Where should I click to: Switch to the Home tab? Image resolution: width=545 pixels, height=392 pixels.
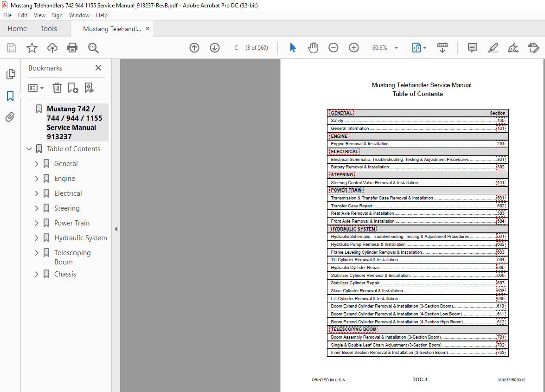pyautogui.click(x=17, y=28)
